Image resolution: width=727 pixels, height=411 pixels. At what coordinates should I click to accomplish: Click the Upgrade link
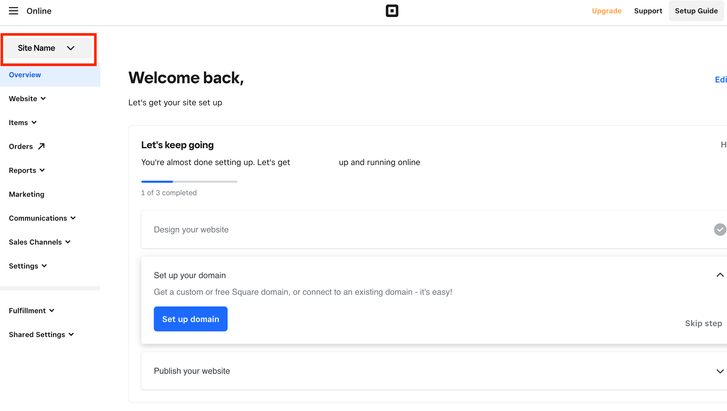606,11
